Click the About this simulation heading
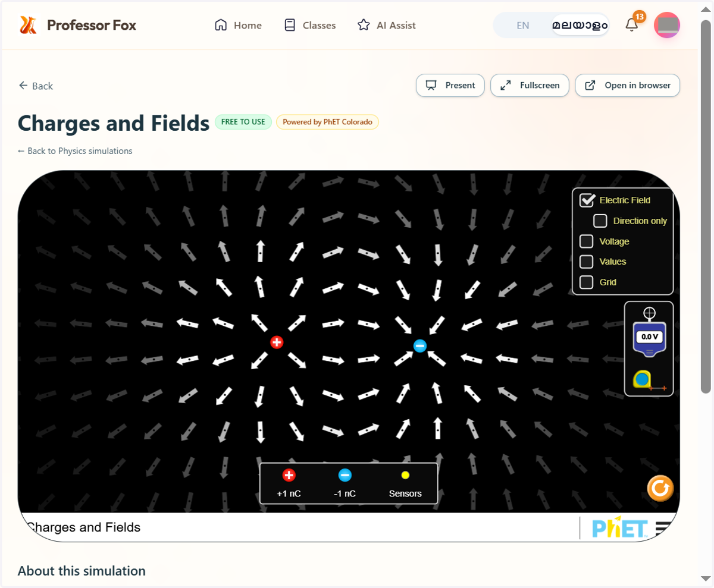 pos(82,571)
